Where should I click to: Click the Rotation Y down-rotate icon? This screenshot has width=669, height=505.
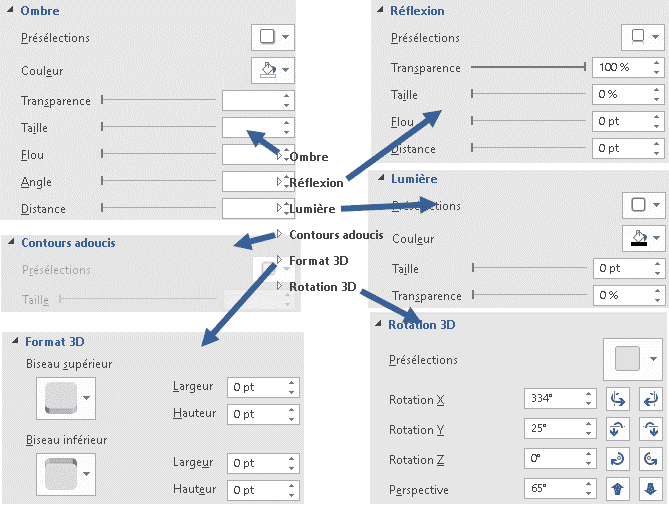point(650,430)
